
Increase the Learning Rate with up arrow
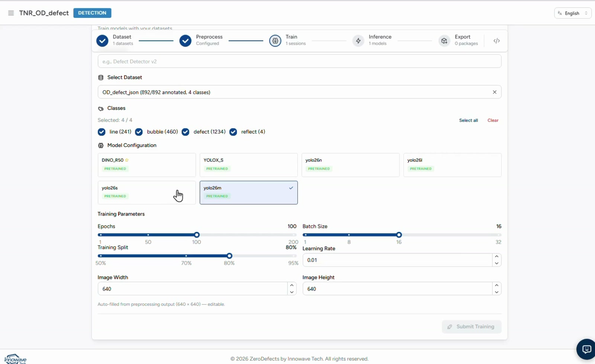tap(496, 257)
